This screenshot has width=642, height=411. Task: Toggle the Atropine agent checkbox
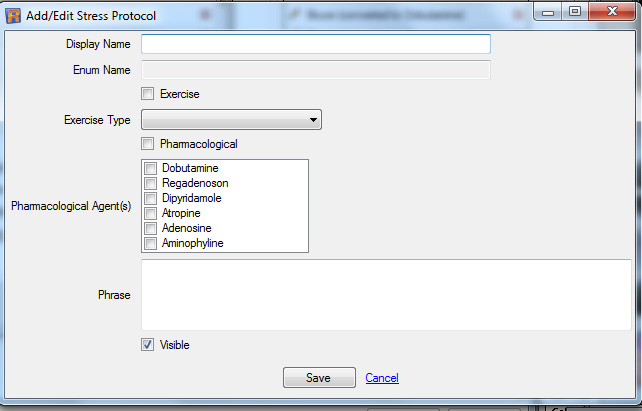[x=151, y=213]
